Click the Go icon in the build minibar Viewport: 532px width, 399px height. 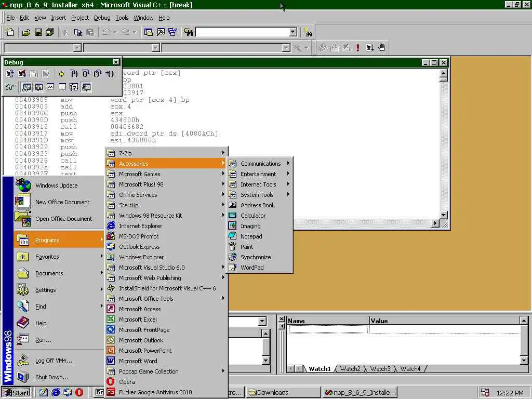coord(370,47)
